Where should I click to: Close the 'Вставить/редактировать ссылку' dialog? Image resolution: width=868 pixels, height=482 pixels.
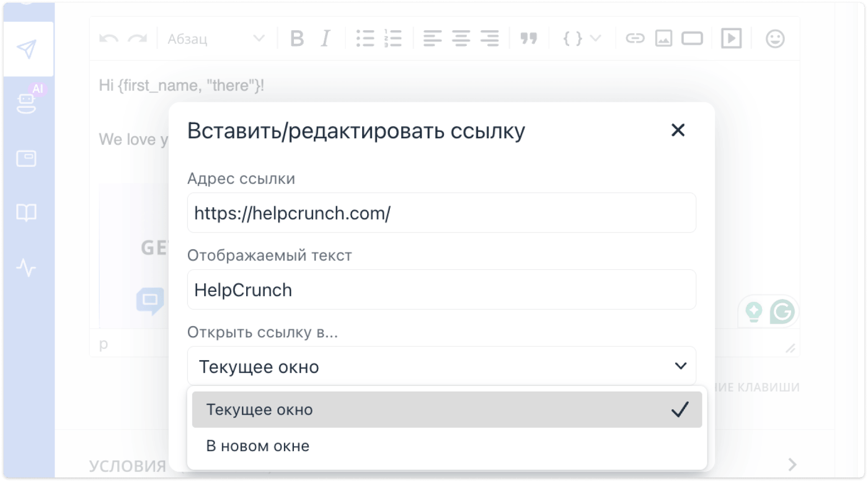click(x=678, y=131)
